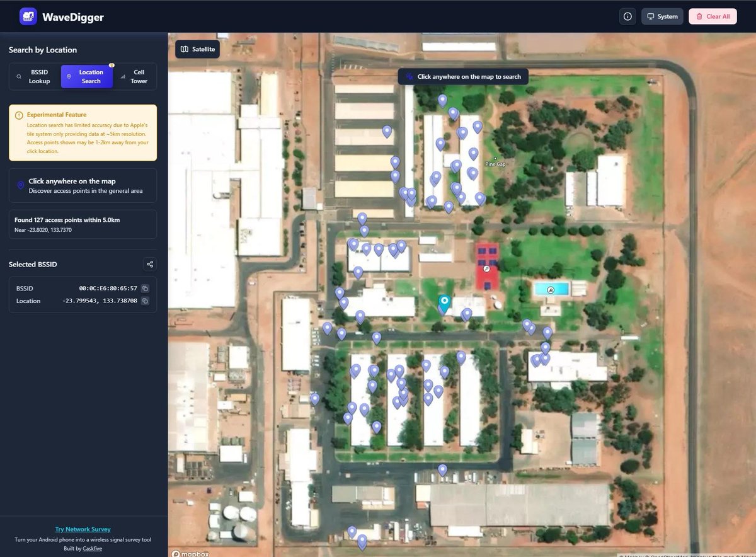
Task: Click the Clear All button
Action: [x=713, y=16]
